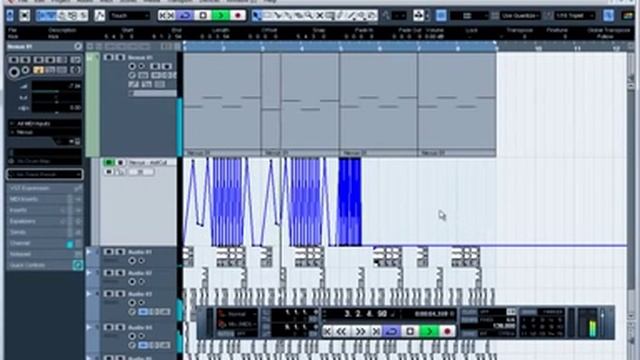640x360 pixels.
Task: Select the Zoom magnifier tool
Action: 309,16
